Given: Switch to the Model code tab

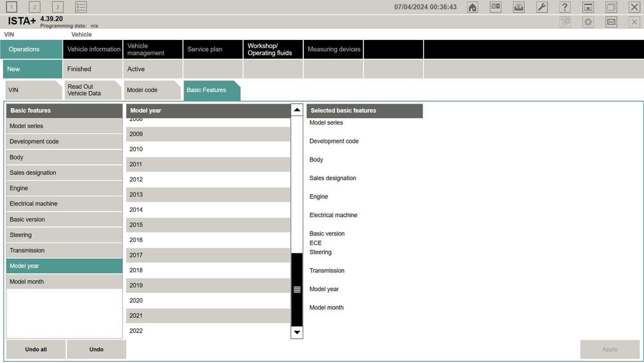Looking at the screenshot, I should click(x=152, y=90).
